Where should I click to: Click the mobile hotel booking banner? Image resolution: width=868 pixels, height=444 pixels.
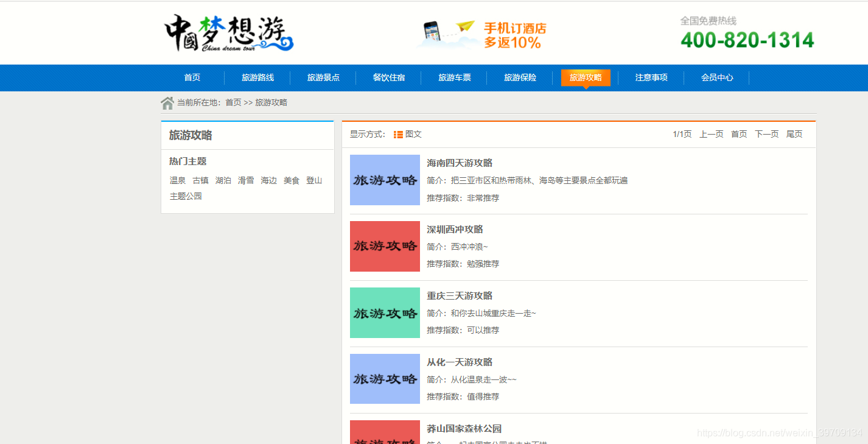[482, 35]
